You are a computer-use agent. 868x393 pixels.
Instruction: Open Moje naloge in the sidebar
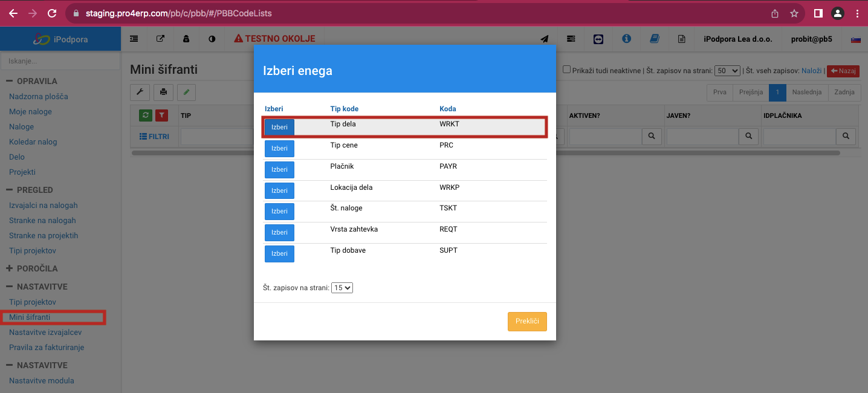30,111
